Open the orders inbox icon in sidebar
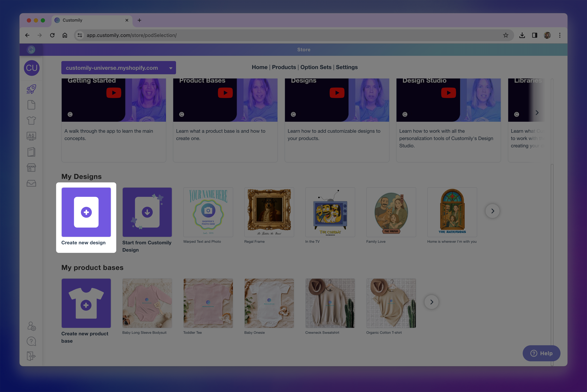 pos(31,183)
